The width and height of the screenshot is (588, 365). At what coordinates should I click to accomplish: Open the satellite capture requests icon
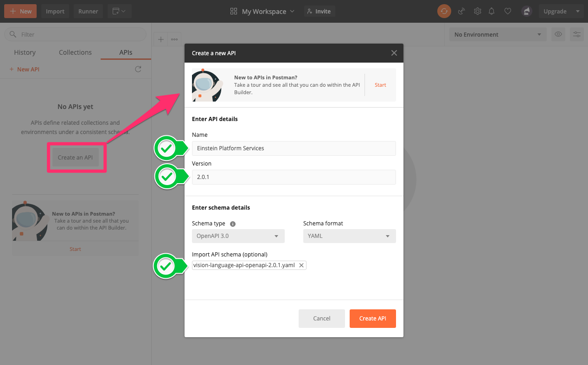tap(461, 11)
